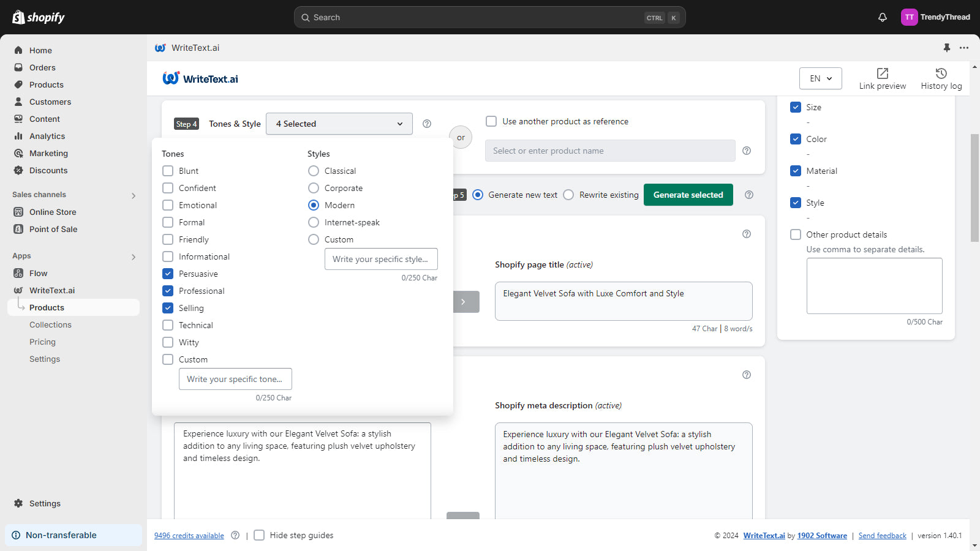Select the Classical style radio

tap(314, 171)
